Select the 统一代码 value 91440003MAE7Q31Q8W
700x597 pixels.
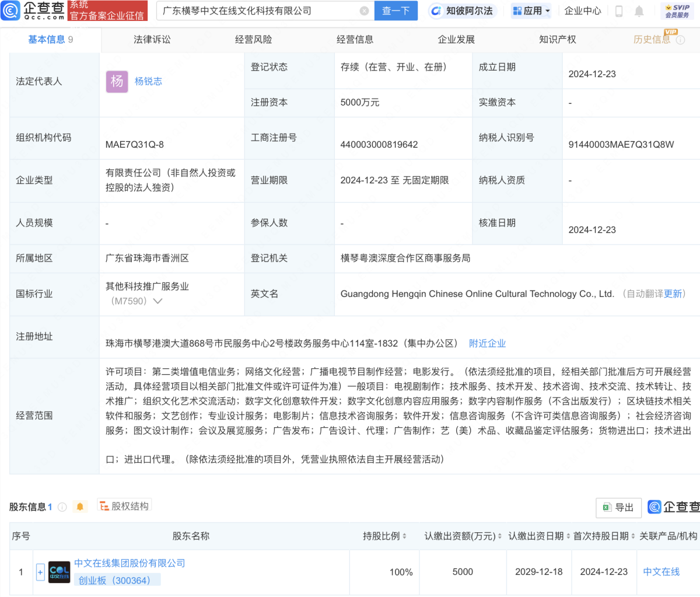pos(621,145)
